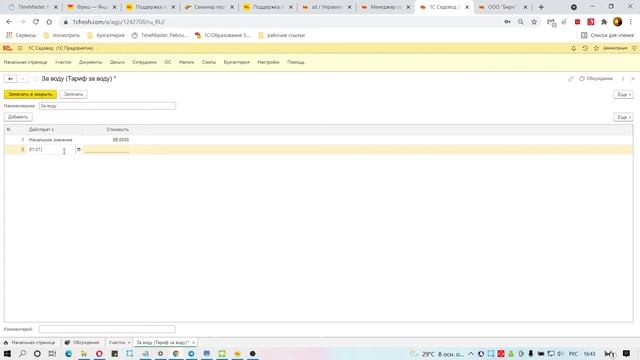
Task: Open the Участки menu section
Action: pyautogui.click(x=63, y=62)
